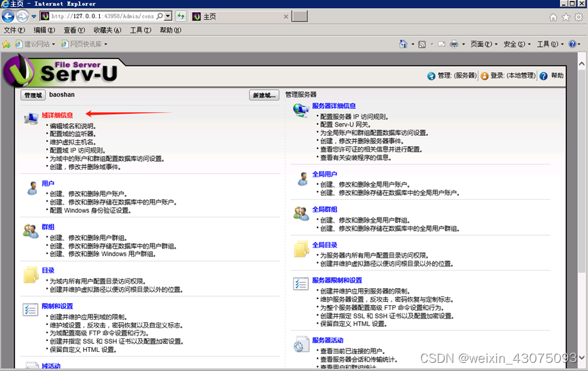Open the 全局目录 link

[x=324, y=245]
